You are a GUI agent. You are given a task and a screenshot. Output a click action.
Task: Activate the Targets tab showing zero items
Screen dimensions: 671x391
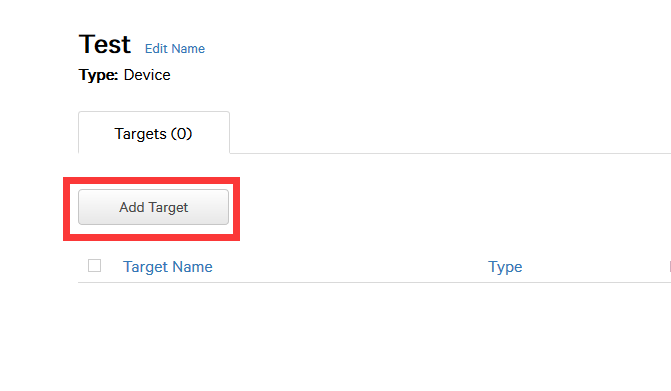154,133
